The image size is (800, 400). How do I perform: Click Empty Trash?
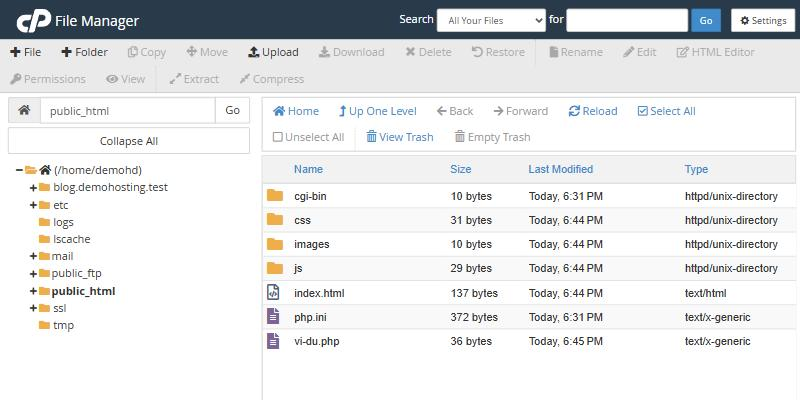(x=492, y=137)
